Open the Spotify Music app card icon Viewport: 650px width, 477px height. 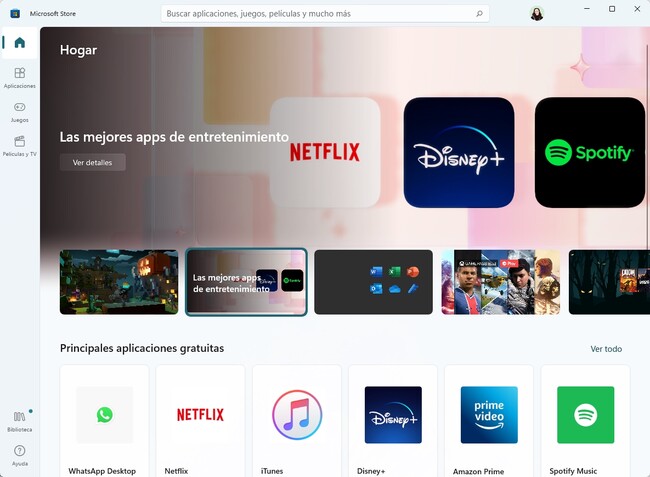tap(585, 415)
